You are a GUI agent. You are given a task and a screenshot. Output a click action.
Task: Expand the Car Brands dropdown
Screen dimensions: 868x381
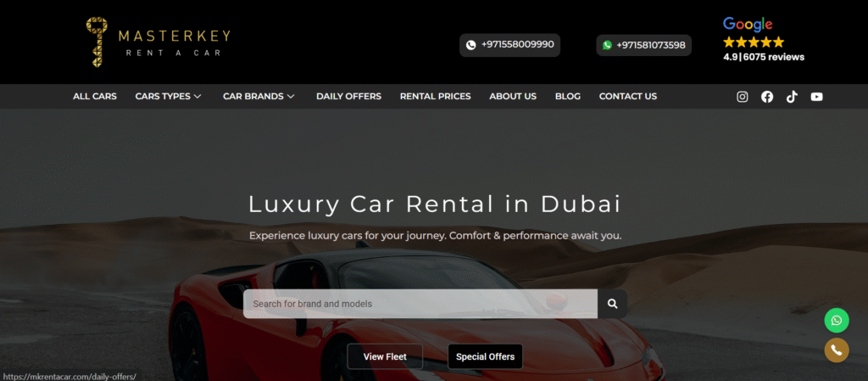tap(259, 97)
